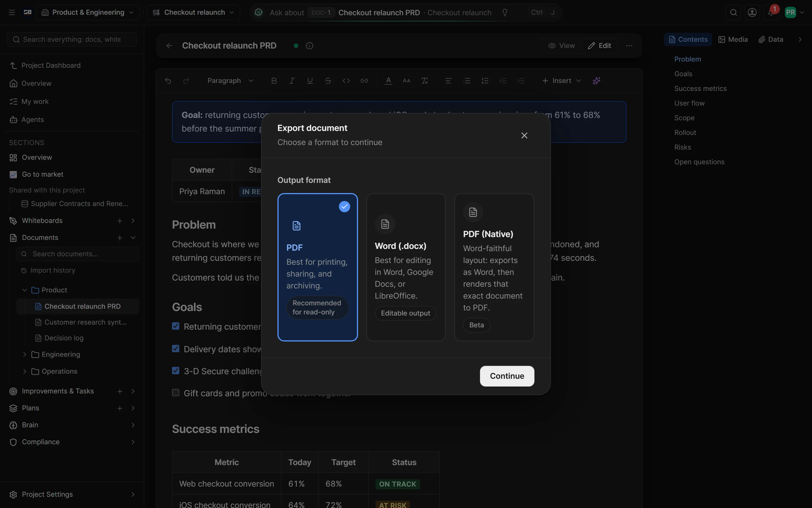Click the search icon in top bar
The width and height of the screenshot is (812, 508).
pos(734,12)
